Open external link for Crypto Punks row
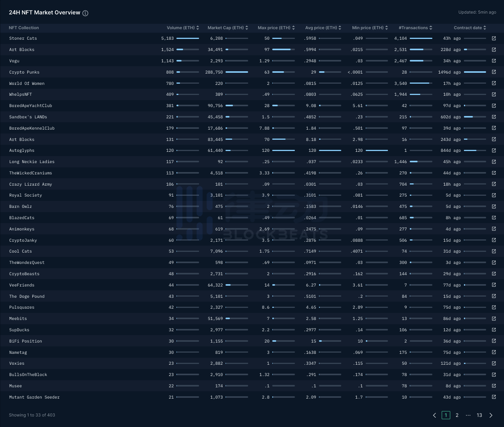The height and width of the screenshot is (427, 504). tap(494, 72)
